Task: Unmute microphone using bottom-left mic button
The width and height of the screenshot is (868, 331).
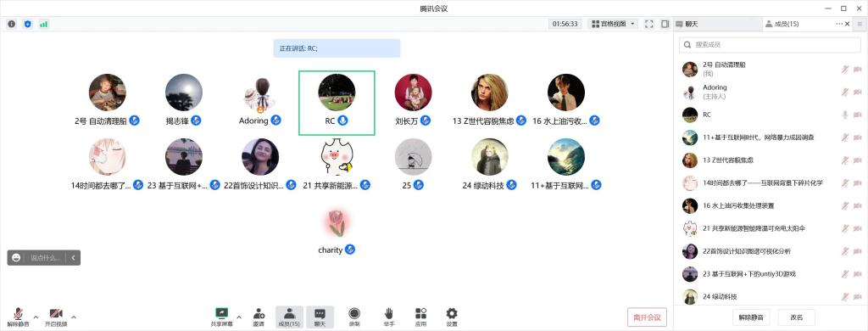Action: coord(19,317)
